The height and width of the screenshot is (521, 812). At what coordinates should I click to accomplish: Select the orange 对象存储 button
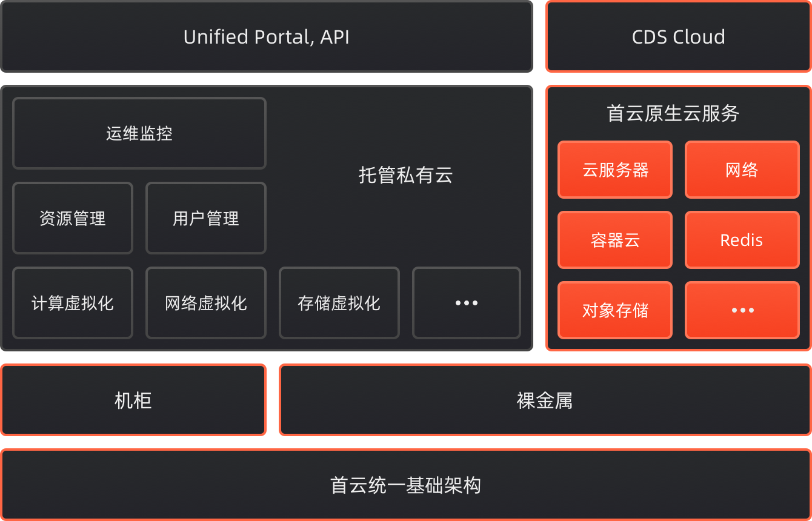pyautogui.click(x=615, y=310)
